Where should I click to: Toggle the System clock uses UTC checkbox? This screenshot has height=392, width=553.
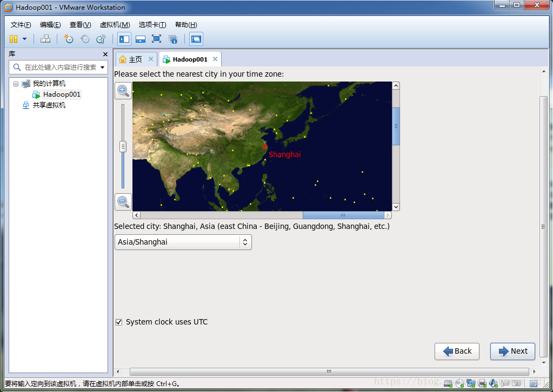(119, 322)
